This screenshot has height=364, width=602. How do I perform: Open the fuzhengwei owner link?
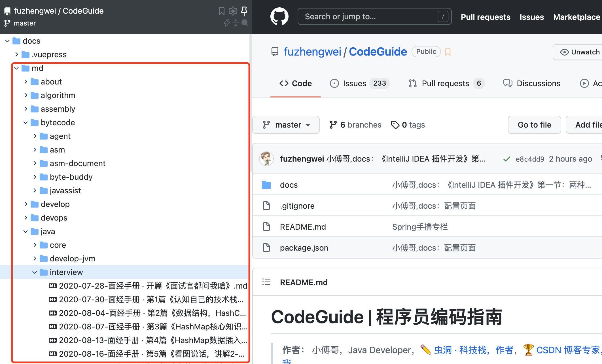pyautogui.click(x=312, y=52)
